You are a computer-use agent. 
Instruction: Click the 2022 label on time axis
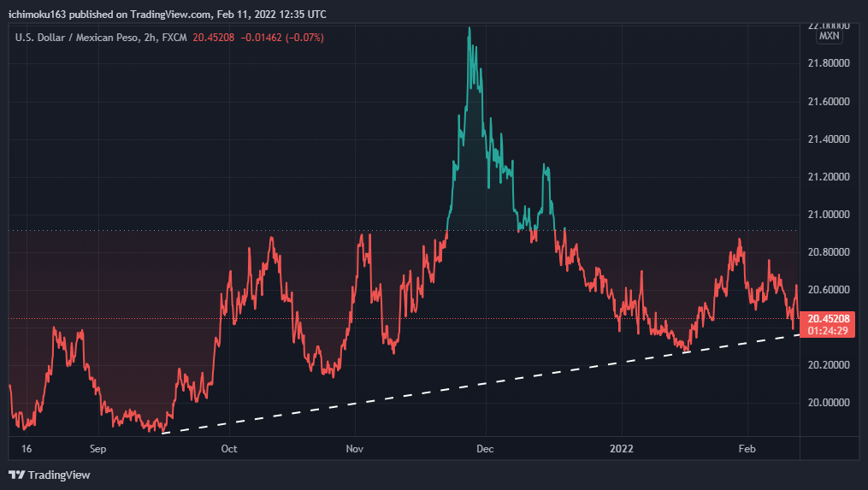622,448
